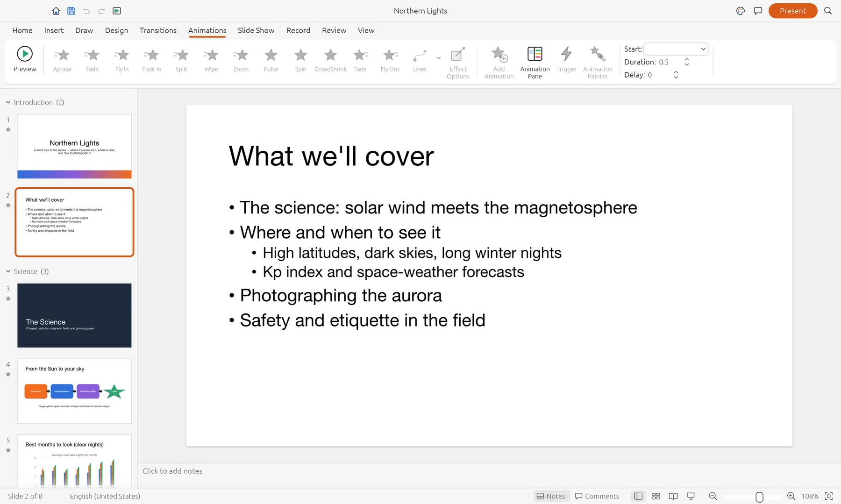Open the Transitions tab
The image size is (841, 504).
coord(158,30)
